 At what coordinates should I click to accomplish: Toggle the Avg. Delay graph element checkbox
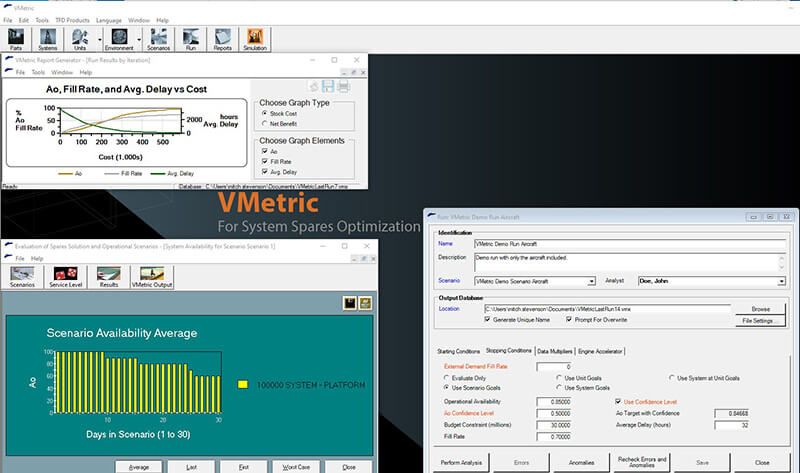pos(264,171)
